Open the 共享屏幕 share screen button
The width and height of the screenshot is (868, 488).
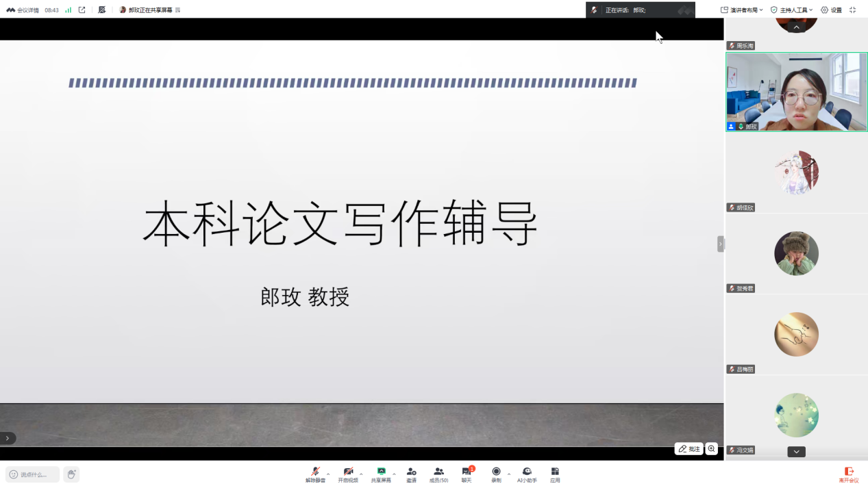381,474
